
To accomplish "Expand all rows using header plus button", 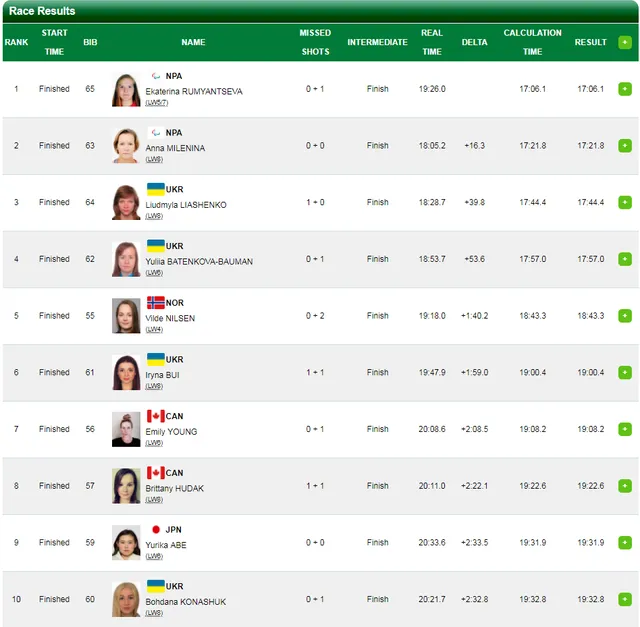I will (625, 42).
